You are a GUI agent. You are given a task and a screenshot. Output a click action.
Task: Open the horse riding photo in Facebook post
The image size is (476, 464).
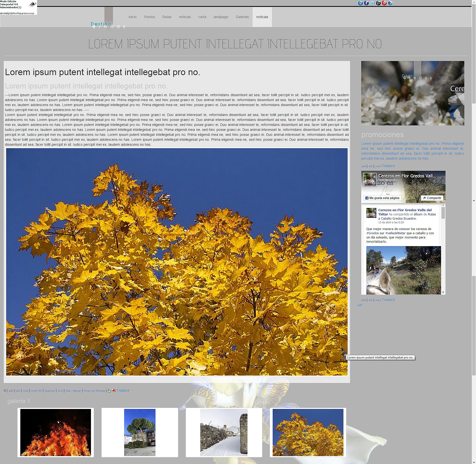pyautogui.click(x=404, y=270)
